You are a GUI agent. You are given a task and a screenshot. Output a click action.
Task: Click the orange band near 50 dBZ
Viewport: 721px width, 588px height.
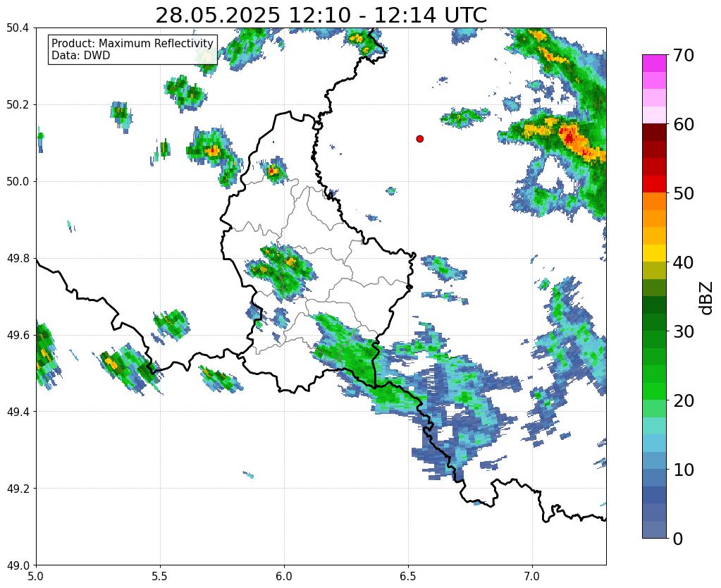654,202
